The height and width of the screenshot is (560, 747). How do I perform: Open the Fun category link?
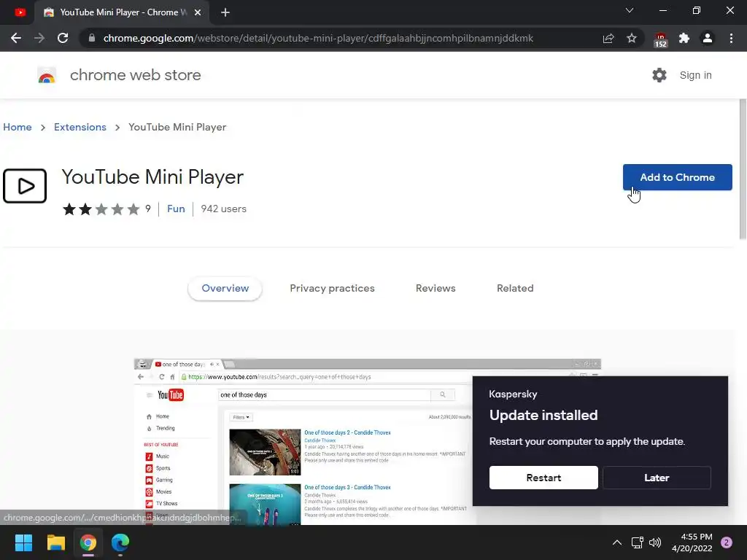pos(176,209)
